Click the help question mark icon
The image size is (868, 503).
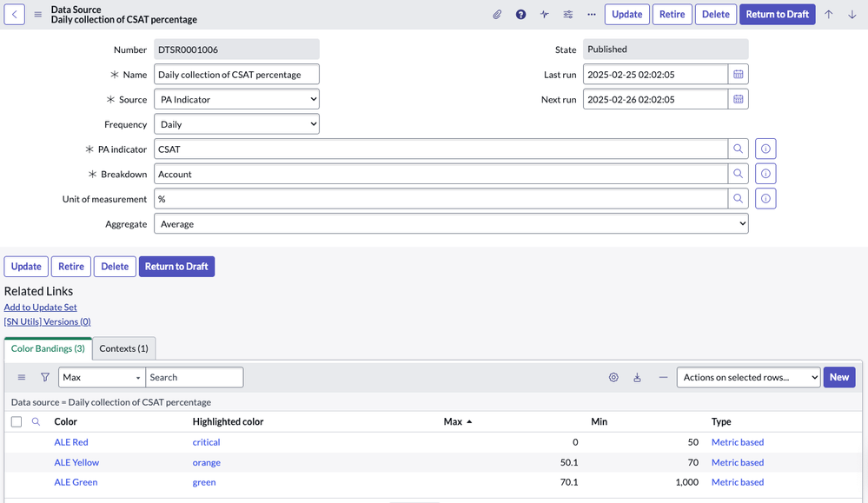pos(520,14)
